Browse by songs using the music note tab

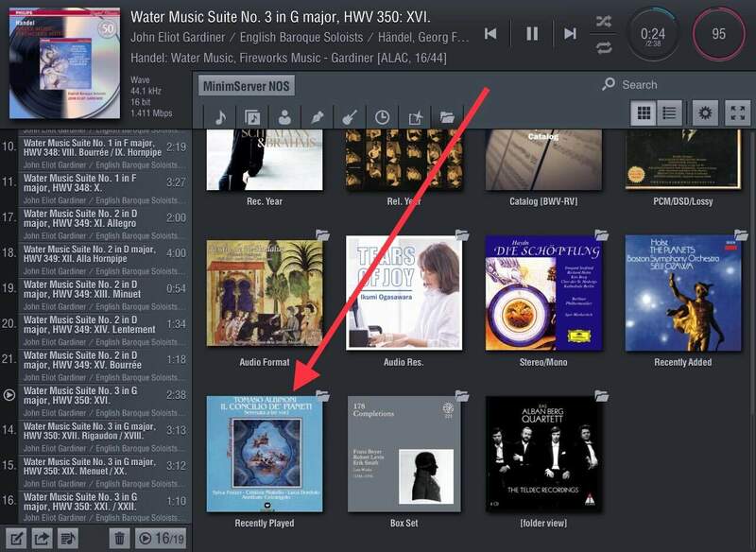click(x=220, y=117)
